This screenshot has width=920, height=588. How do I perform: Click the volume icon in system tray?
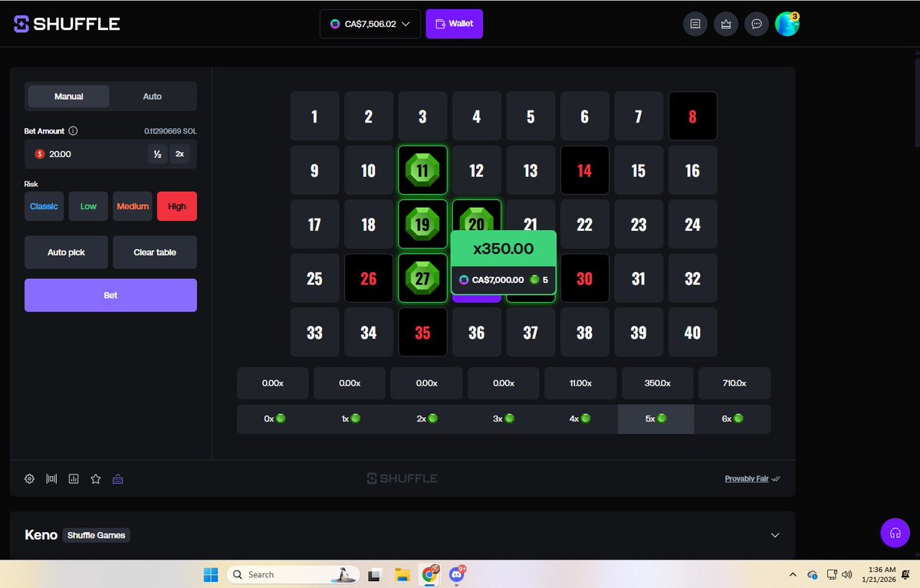pos(846,574)
